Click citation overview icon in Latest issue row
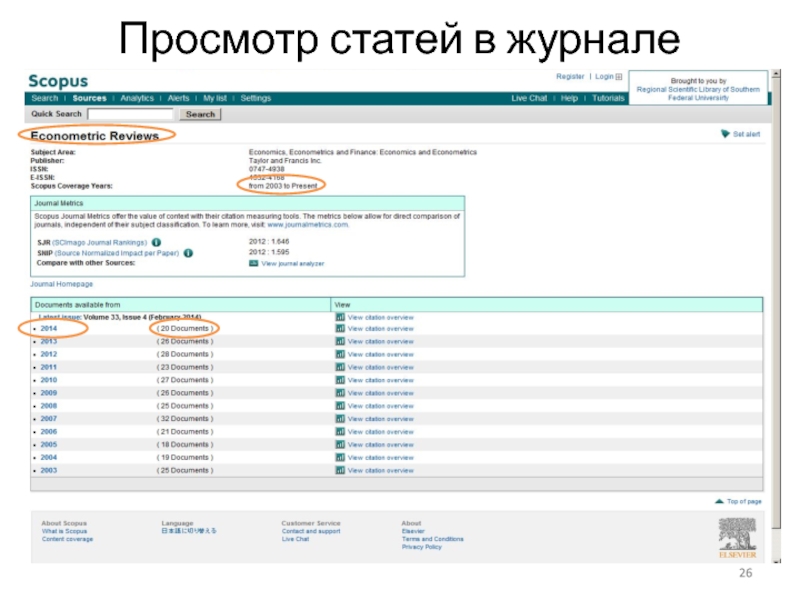 pyautogui.click(x=340, y=317)
